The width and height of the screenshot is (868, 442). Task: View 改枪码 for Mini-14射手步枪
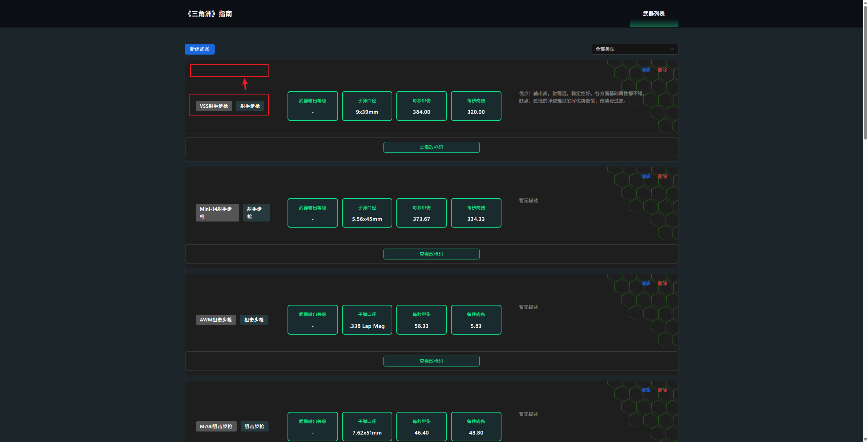point(431,254)
